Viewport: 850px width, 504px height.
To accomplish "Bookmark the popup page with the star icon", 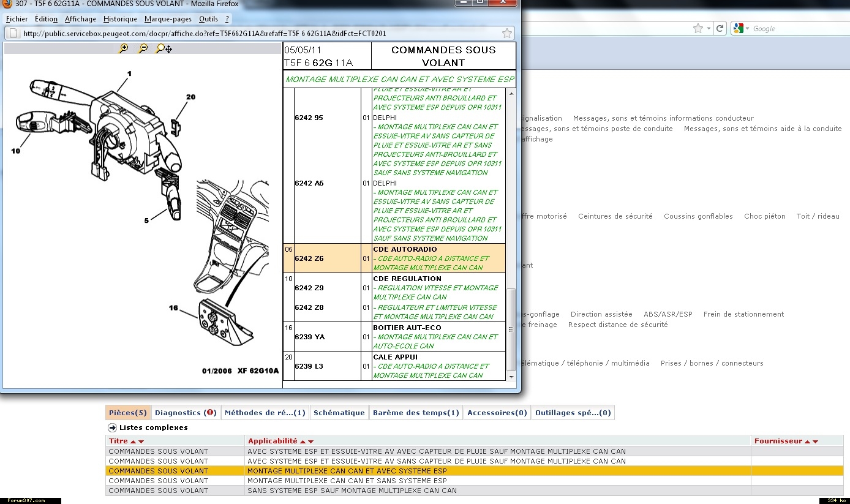I will point(507,33).
